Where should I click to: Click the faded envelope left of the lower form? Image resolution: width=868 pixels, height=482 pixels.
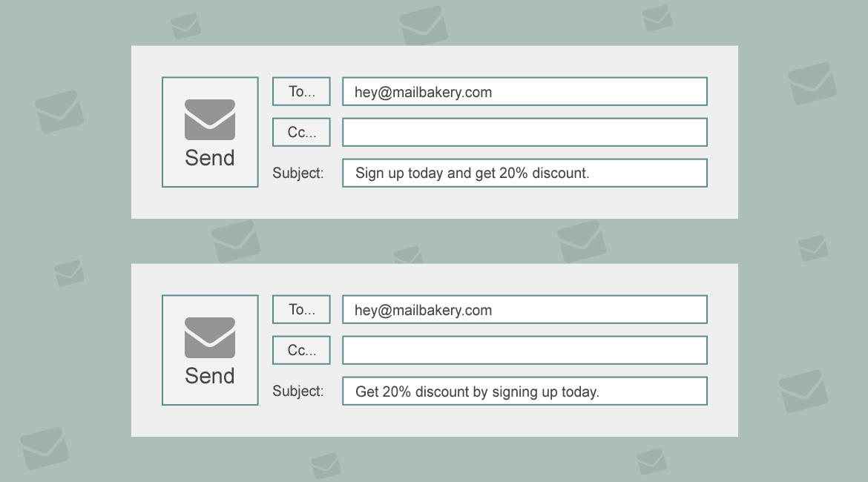(x=69, y=273)
